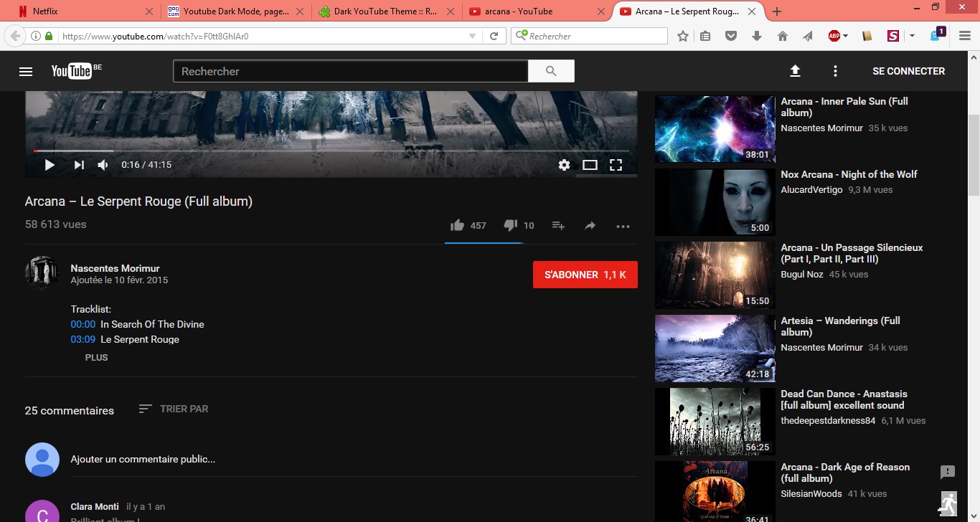The width and height of the screenshot is (980, 522).
Task: Play the video
Action: (x=50, y=165)
